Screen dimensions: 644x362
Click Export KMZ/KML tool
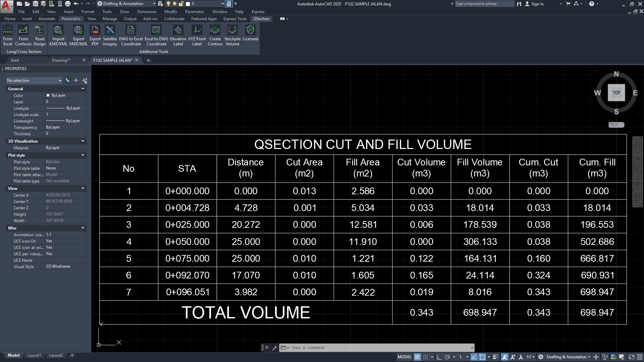pos(79,36)
